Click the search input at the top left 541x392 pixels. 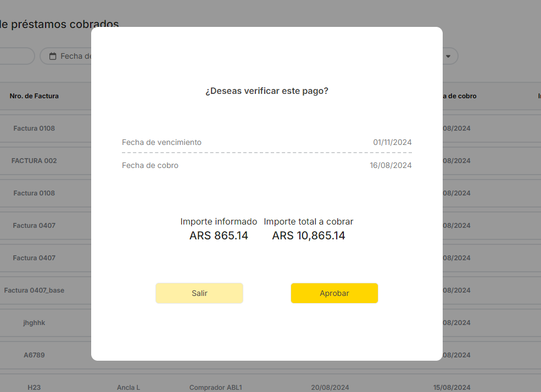[x=16, y=56]
